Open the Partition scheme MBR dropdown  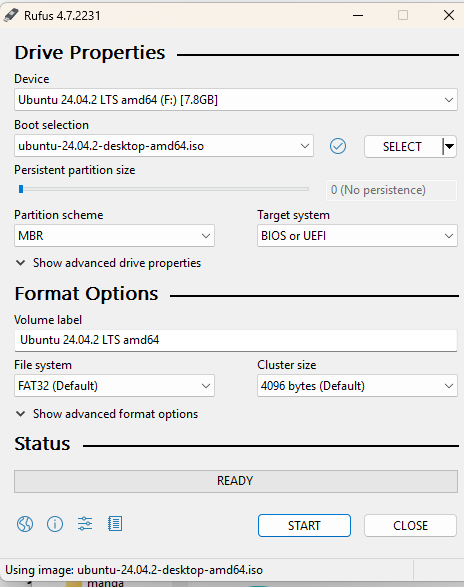click(x=114, y=236)
